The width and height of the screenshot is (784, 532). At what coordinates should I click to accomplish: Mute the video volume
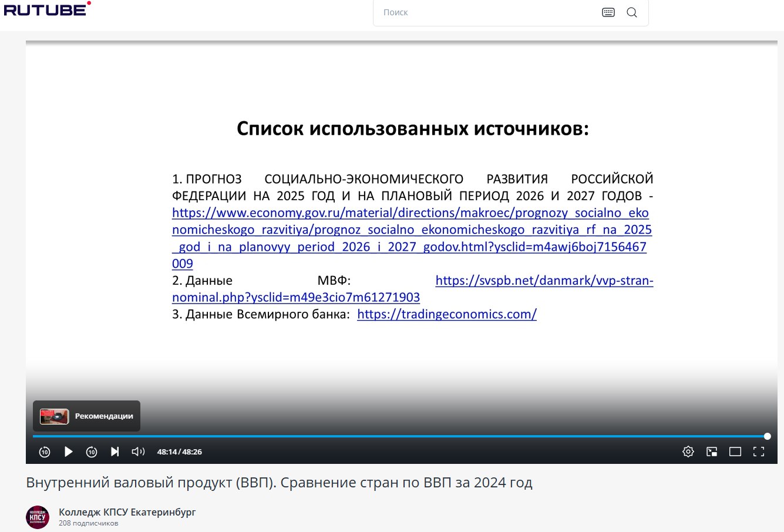(138, 452)
